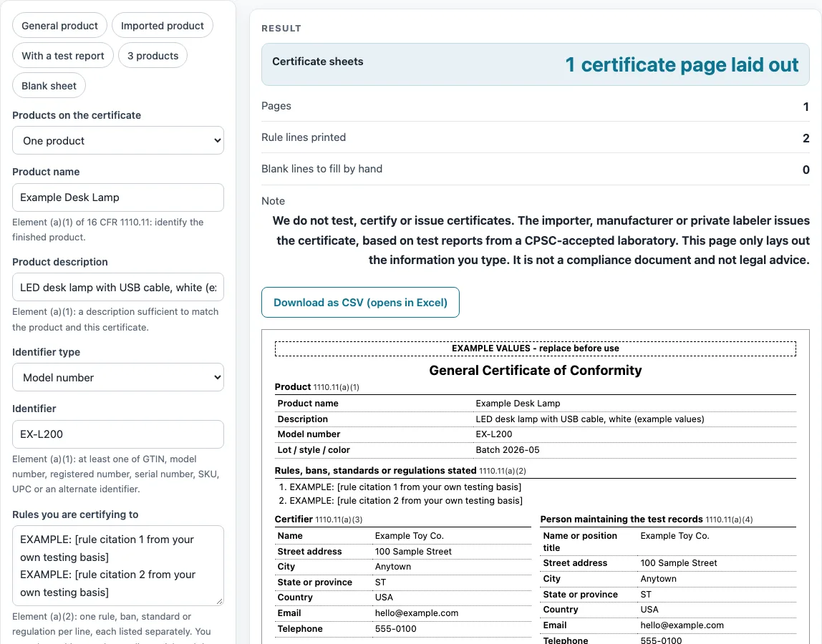Viewport: 822px width, 644px height.
Task: Click into the Identifier field containing EX-L200
Action: (x=118, y=434)
